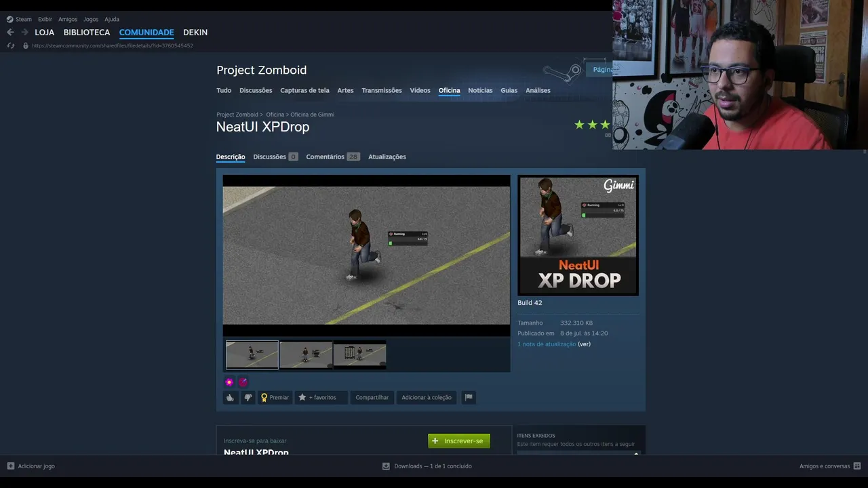
Task: Select the first screenshot thumbnail
Action: (x=252, y=355)
